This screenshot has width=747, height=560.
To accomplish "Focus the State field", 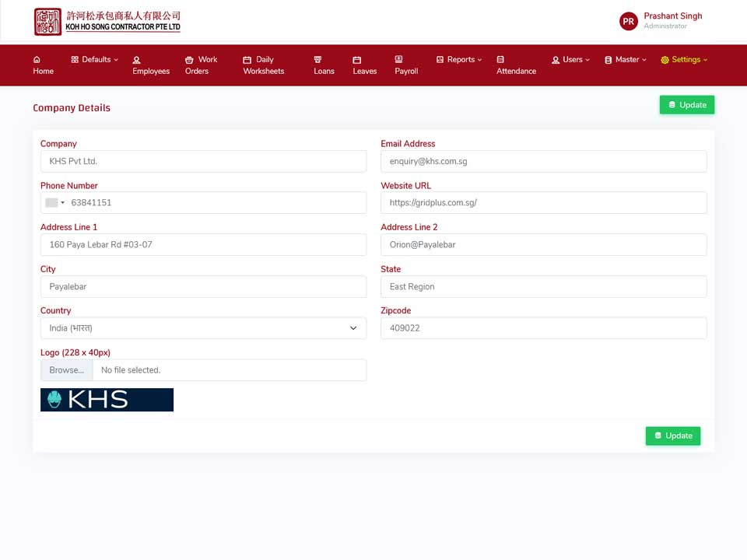I will [x=544, y=287].
